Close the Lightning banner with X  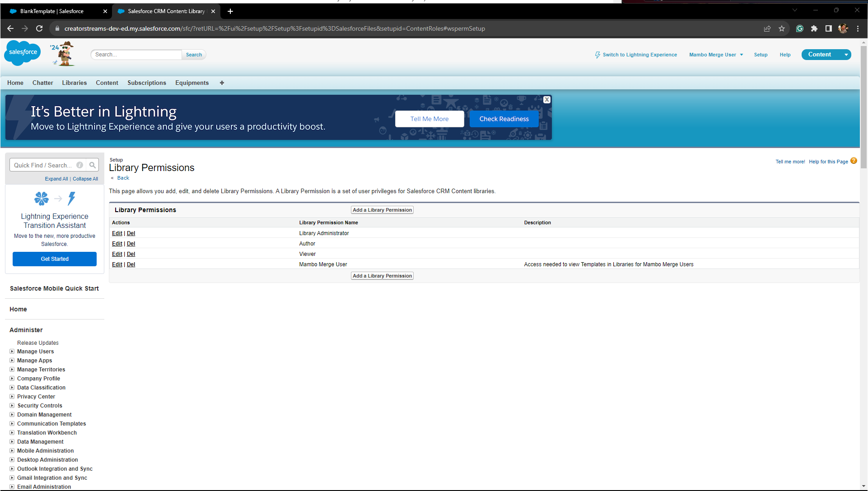tap(547, 100)
